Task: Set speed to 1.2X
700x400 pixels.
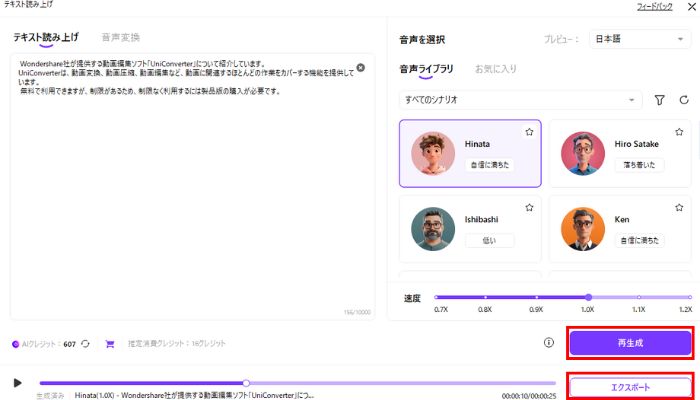Action: pyautogui.click(x=690, y=297)
